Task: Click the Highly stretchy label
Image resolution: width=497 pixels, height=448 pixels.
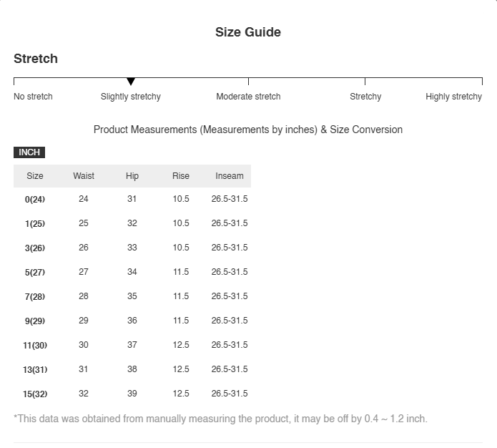Action: pyautogui.click(x=453, y=97)
